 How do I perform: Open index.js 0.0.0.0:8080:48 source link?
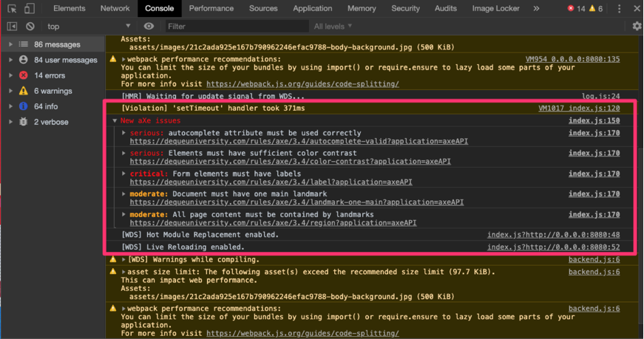(x=554, y=235)
